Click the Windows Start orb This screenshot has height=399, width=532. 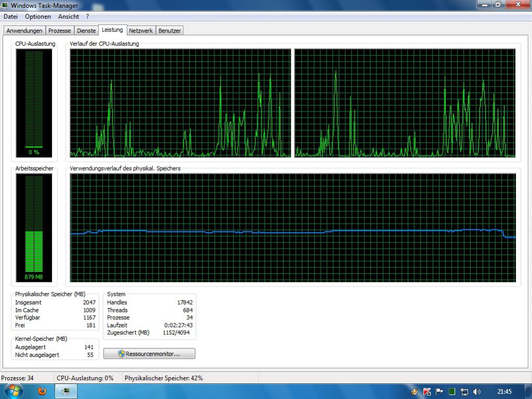(x=13, y=391)
